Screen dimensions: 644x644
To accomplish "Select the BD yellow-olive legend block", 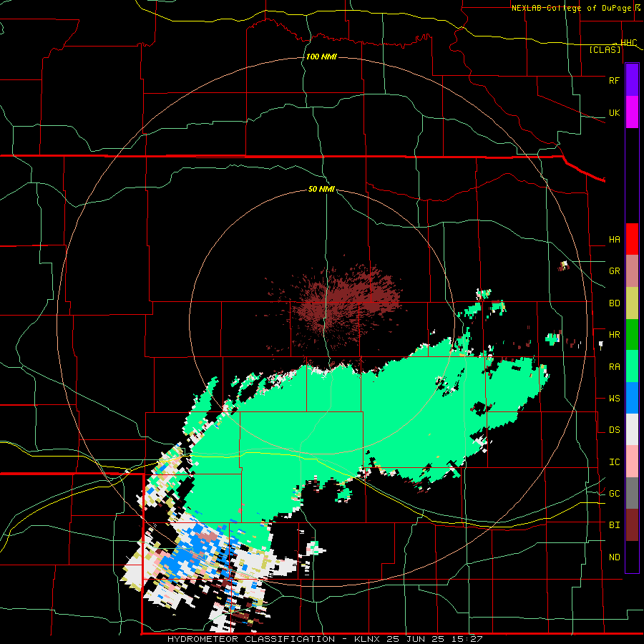I will pyautogui.click(x=632, y=303).
